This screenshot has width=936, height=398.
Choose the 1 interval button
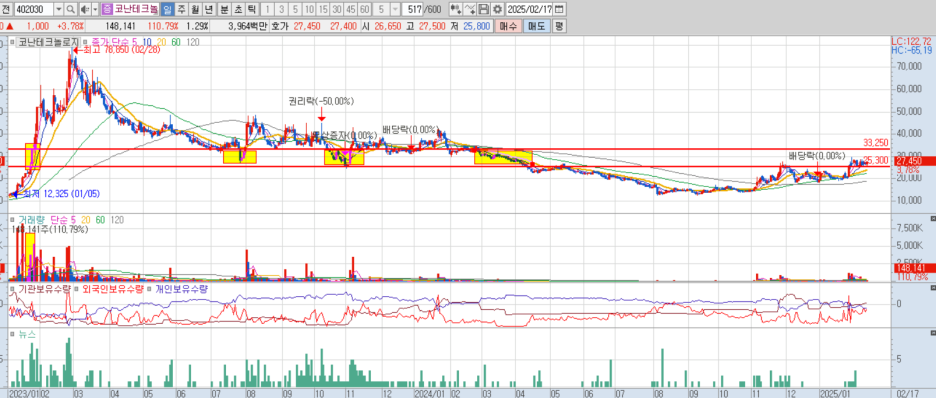point(267,9)
